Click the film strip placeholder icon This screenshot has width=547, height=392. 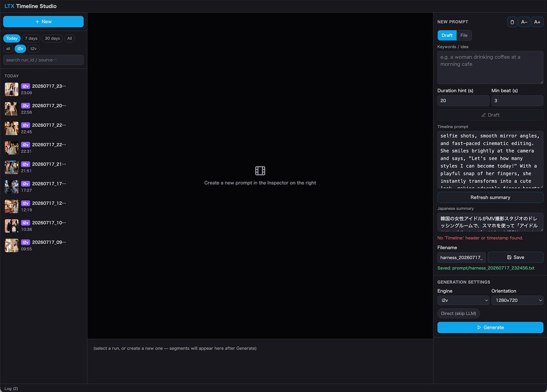[x=260, y=171]
